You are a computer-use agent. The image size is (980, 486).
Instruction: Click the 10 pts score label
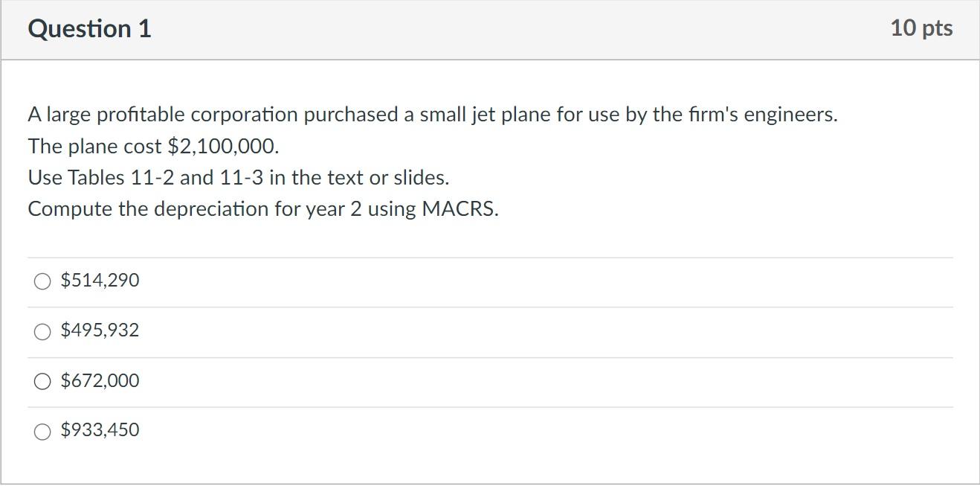pos(921,28)
